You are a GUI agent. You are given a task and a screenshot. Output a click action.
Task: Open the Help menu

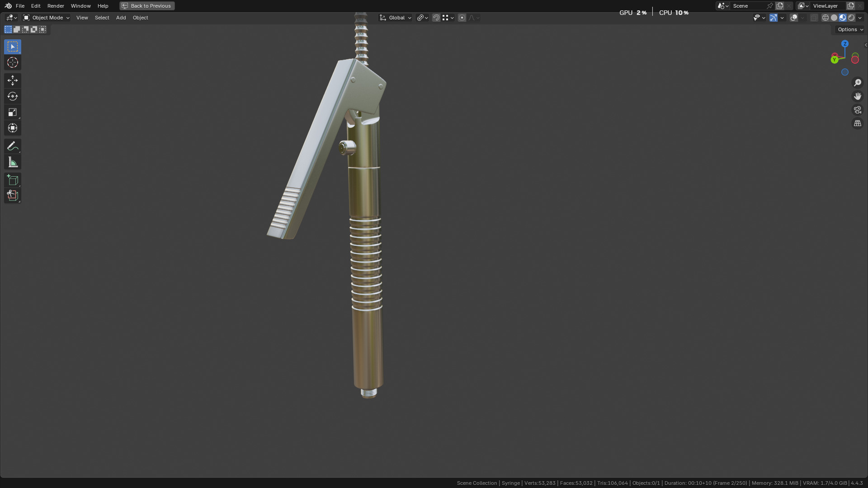(x=103, y=6)
